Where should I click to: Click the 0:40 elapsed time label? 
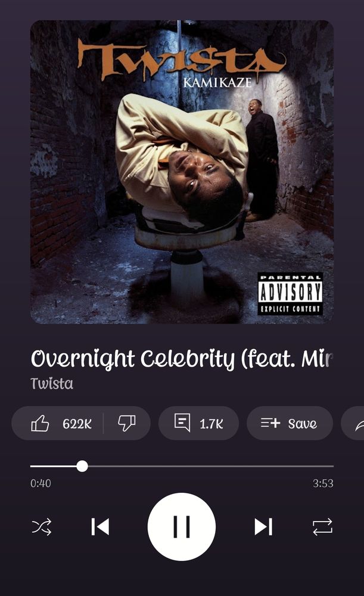coord(41,483)
